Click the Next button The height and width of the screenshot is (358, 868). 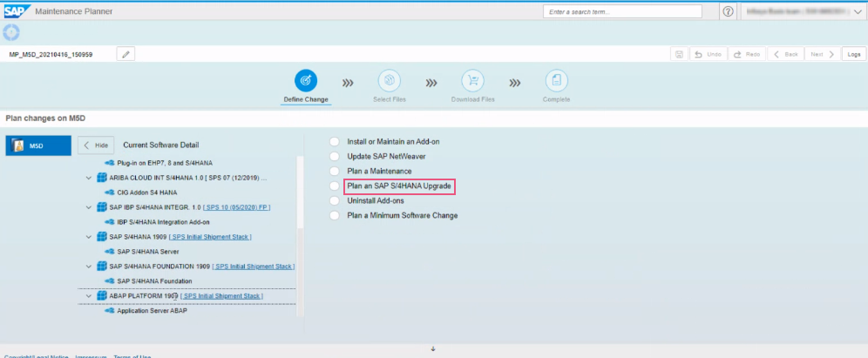(x=822, y=54)
